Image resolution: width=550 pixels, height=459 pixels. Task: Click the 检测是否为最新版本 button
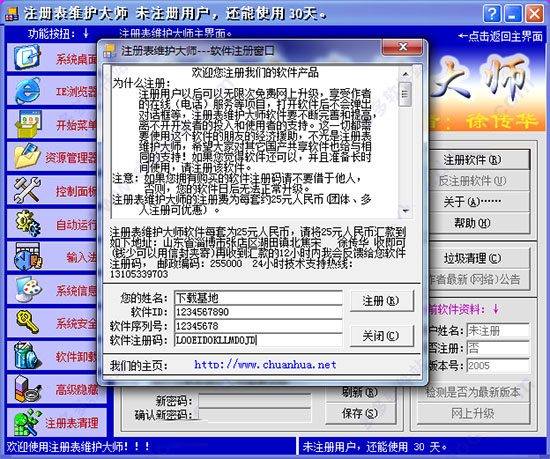click(x=473, y=392)
